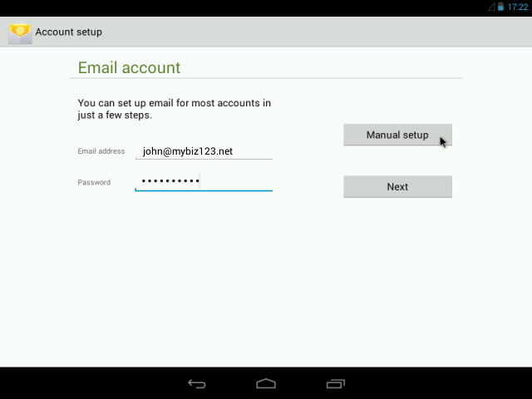The image size is (532, 399).
Task: Tap the Android Back navigation icon
Action: click(x=197, y=384)
